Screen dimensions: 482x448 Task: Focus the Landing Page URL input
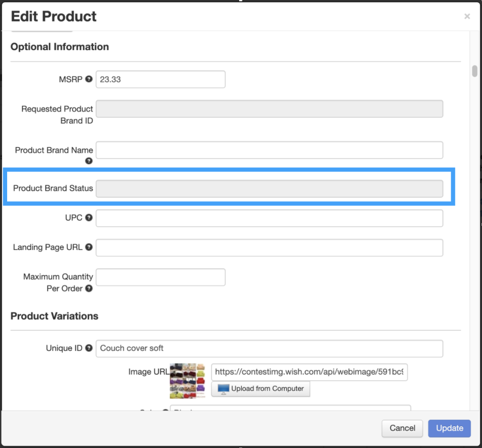269,248
